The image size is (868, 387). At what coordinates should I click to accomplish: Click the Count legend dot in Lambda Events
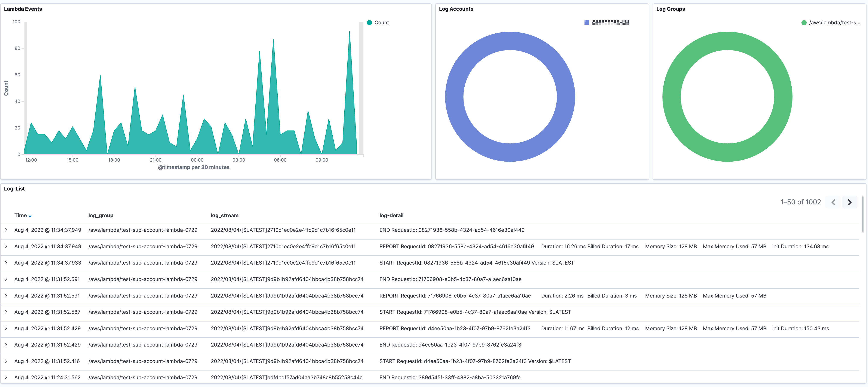369,22
